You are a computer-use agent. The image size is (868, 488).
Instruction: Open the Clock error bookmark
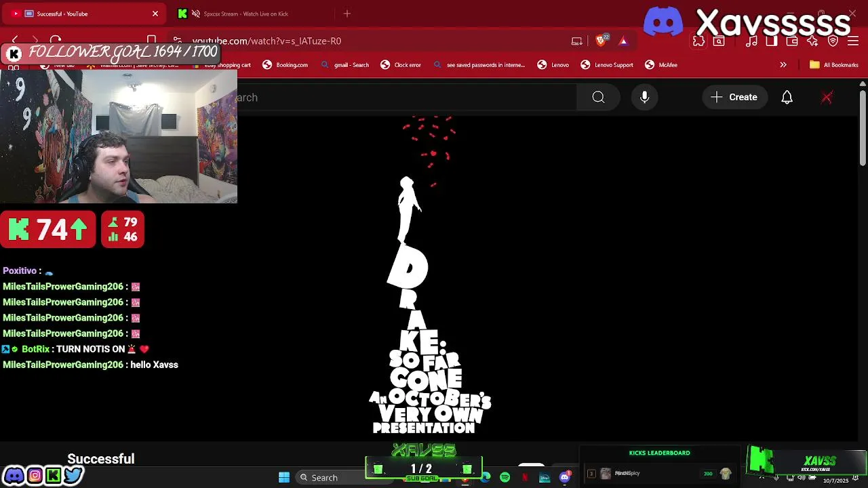pos(401,65)
